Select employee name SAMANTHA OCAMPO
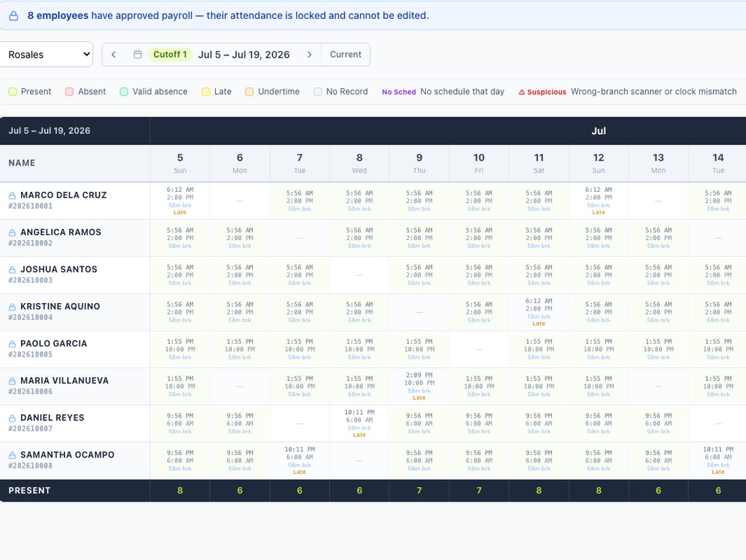 tap(68, 455)
